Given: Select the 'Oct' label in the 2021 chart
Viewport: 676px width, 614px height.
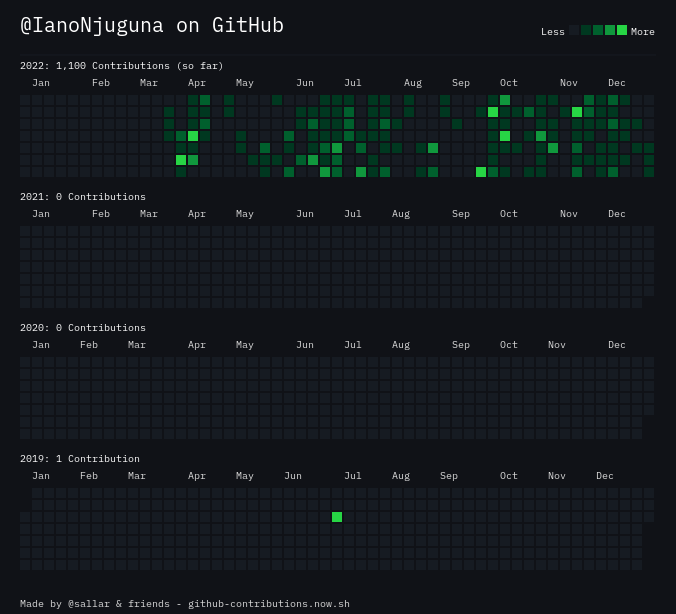Looking at the screenshot, I should pyautogui.click(x=508, y=214).
